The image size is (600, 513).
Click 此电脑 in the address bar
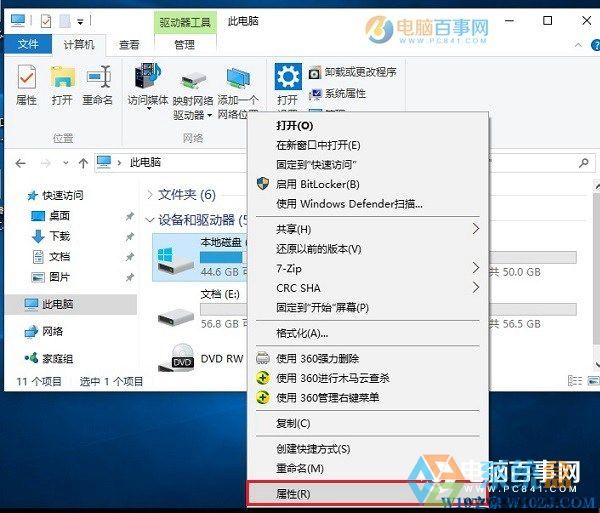point(145,163)
